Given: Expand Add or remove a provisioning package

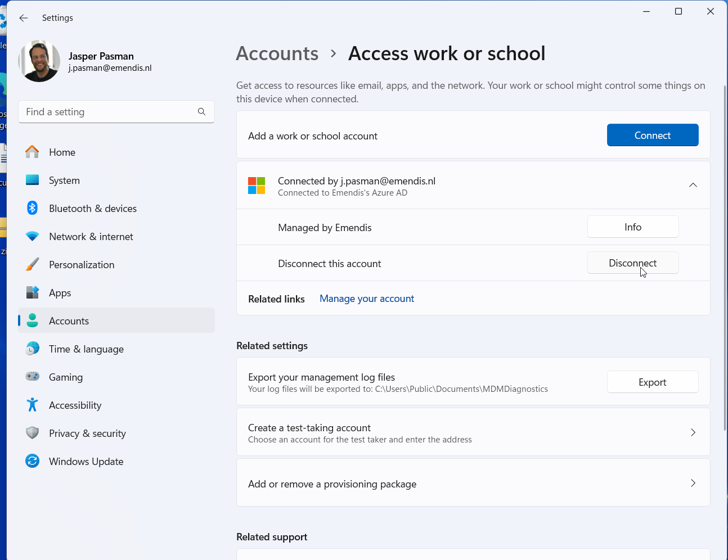Looking at the screenshot, I should pos(693,483).
